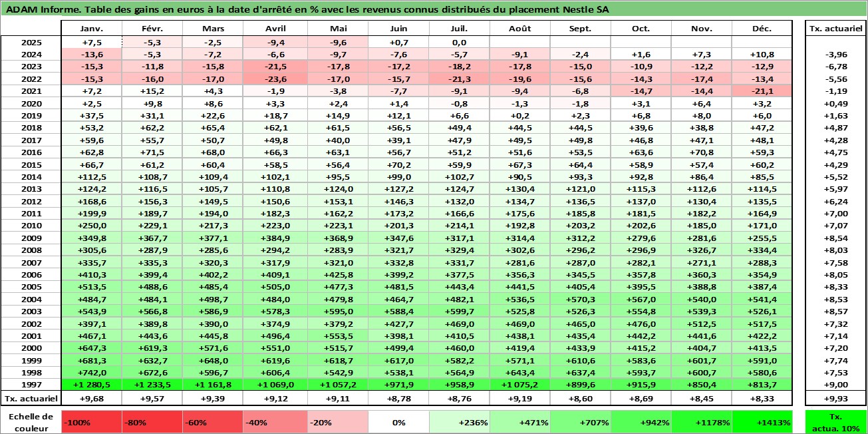Image resolution: width=868 pixels, height=434 pixels.
Task: Click the 2025 row label
Action: coord(31,42)
